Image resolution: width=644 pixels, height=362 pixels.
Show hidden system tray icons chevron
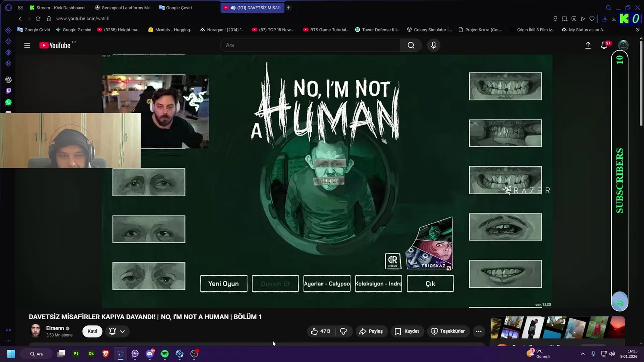583,354
